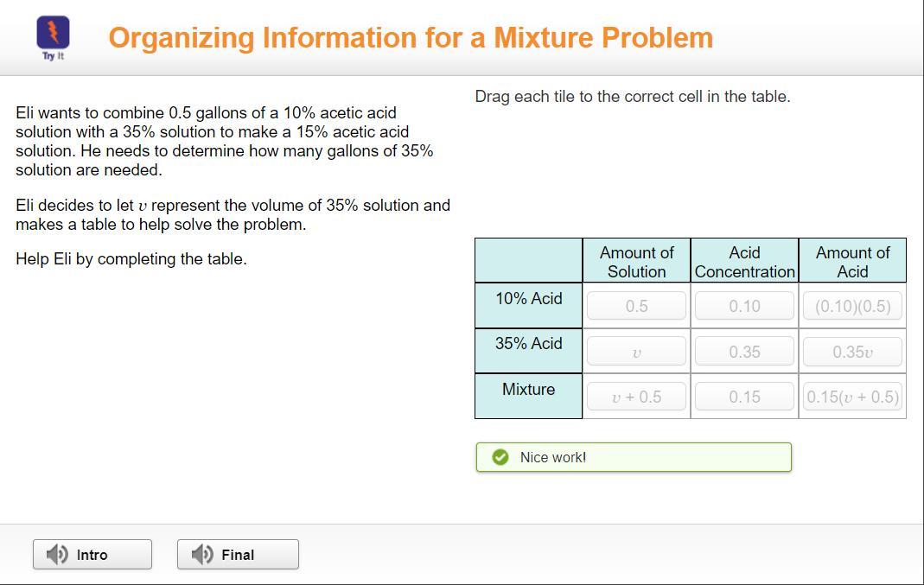The image size is (924, 585).
Task: Select the 0.15 concentration tile
Action: (x=744, y=397)
